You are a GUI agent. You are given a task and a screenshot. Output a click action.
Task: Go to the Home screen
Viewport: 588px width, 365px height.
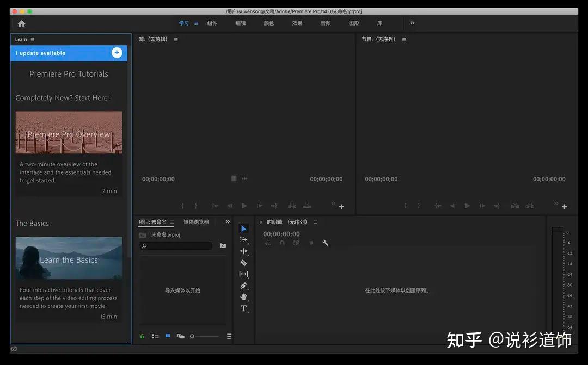coord(22,23)
